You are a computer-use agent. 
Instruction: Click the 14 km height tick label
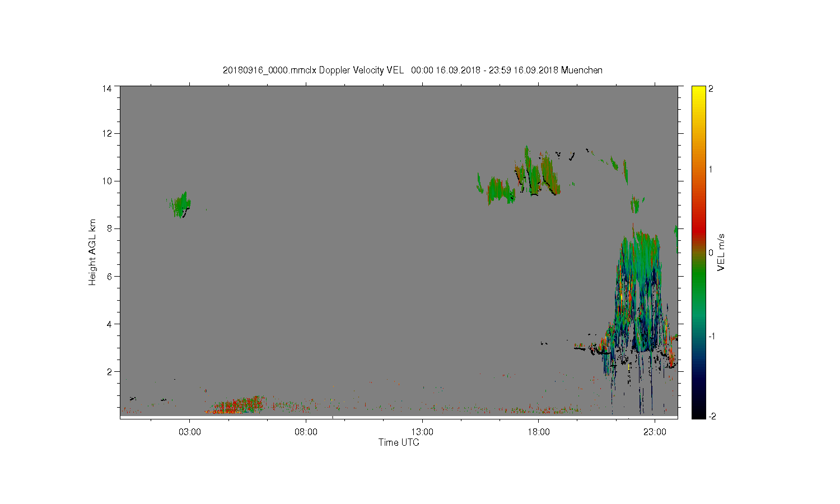(x=106, y=88)
